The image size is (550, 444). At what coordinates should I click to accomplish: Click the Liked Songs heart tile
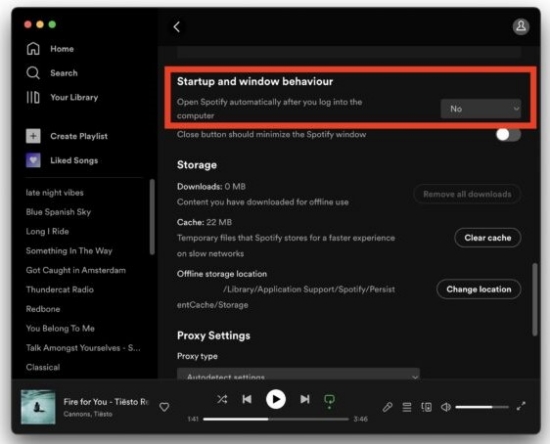point(33,160)
